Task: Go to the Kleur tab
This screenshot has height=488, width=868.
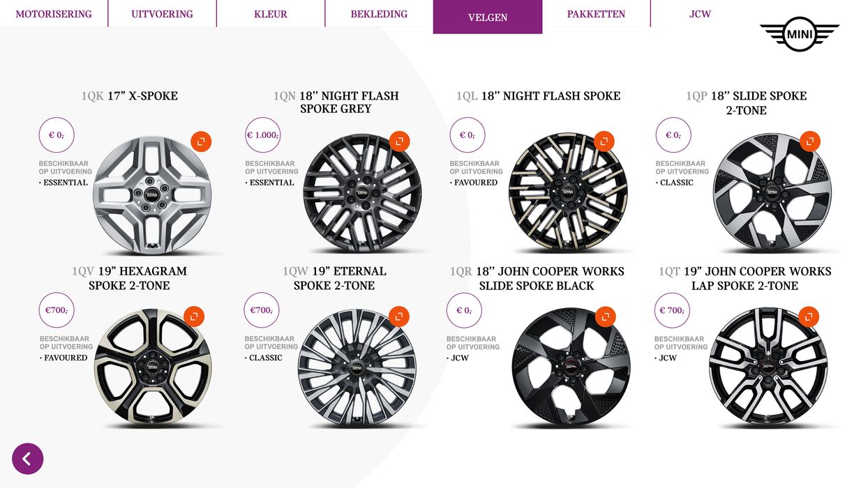Action: click(x=271, y=14)
